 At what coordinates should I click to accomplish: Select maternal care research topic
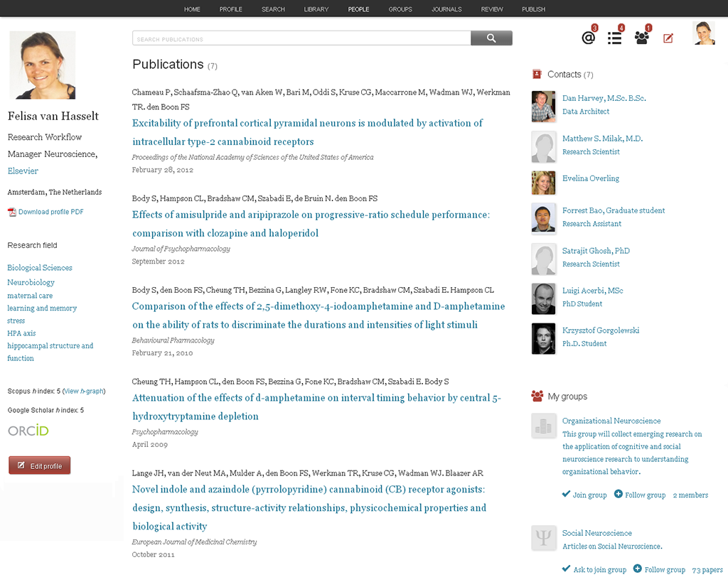pos(30,296)
